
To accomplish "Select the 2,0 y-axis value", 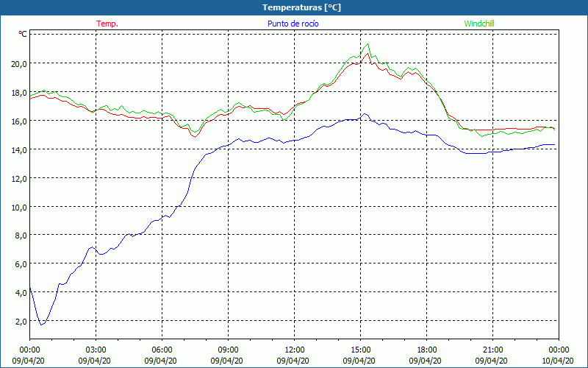I will [x=21, y=322].
